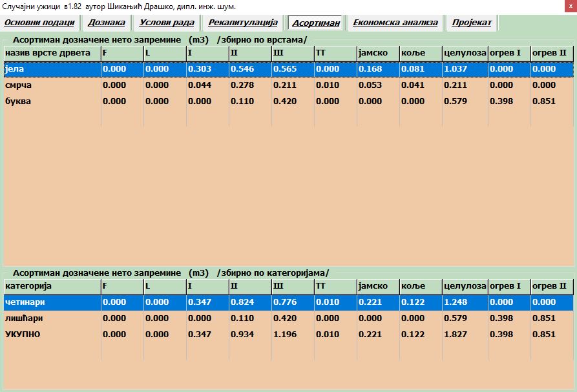Click the УКУПНО коље value 0.122
The width and height of the screenshot is (577, 392).
(x=414, y=335)
